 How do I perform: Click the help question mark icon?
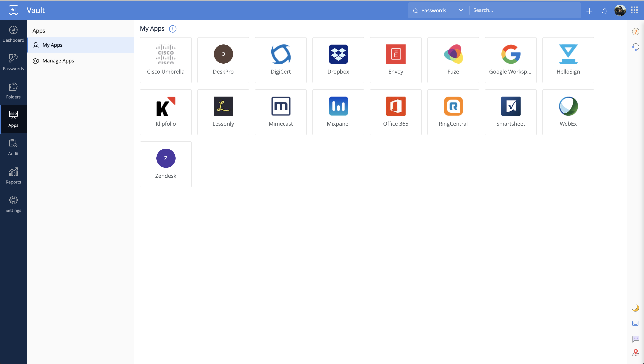636,31
